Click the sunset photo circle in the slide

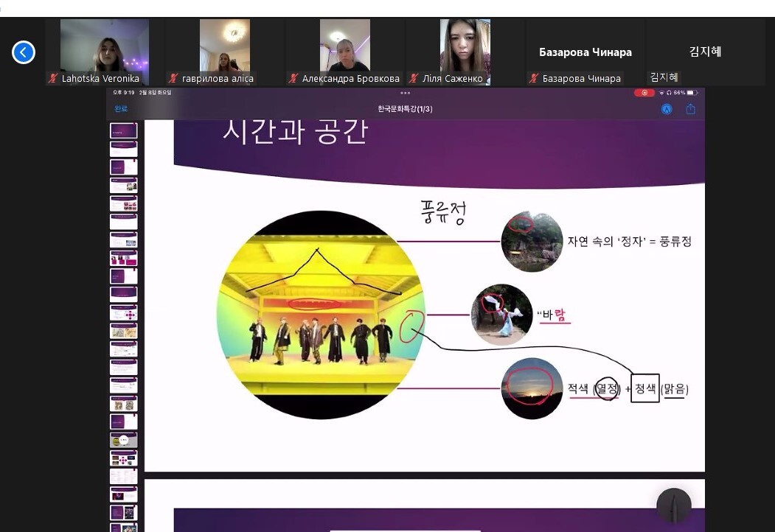click(532, 388)
